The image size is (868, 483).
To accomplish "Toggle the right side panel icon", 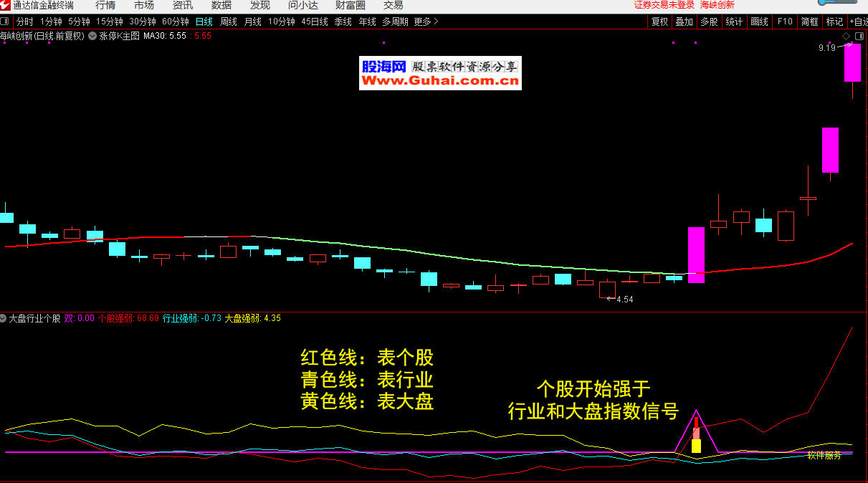I will tap(859, 35).
